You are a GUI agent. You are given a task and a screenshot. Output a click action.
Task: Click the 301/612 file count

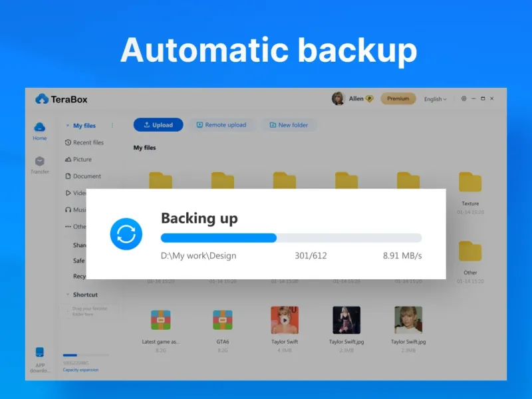[x=311, y=256]
